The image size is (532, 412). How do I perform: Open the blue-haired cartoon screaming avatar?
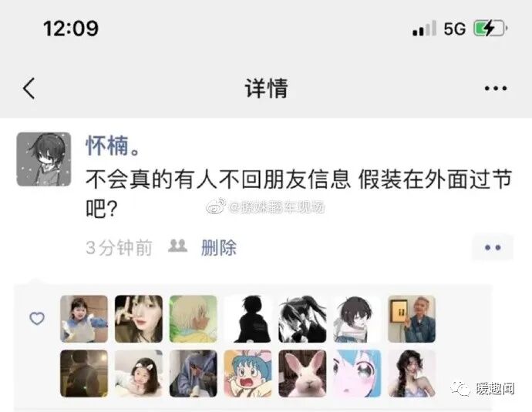coord(247,373)
